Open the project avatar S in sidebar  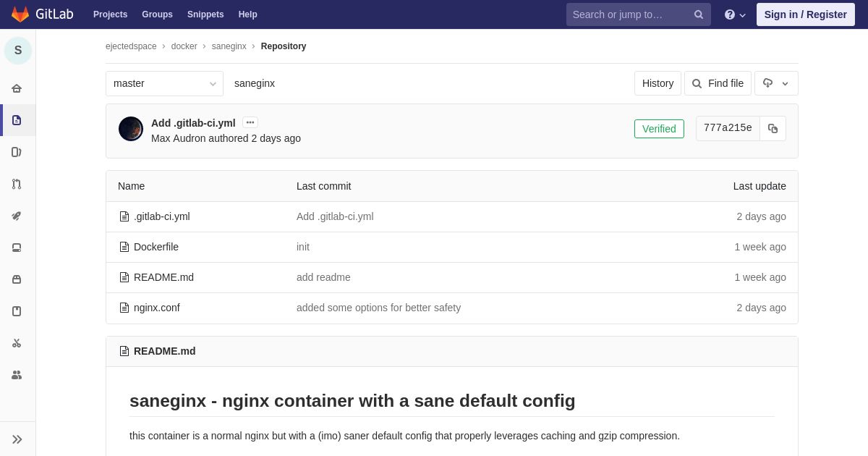coord(18,51)
